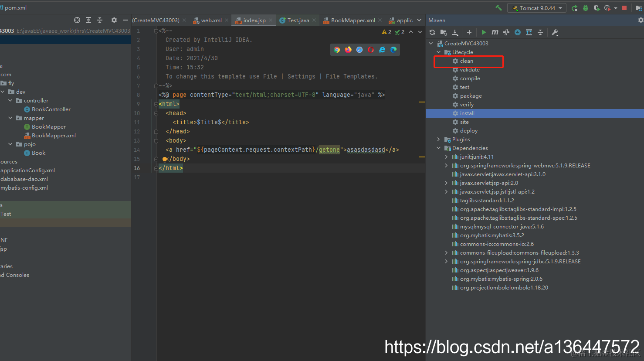
Task: Show Maven dependencies diagram icon
Action: coord(529,32)
